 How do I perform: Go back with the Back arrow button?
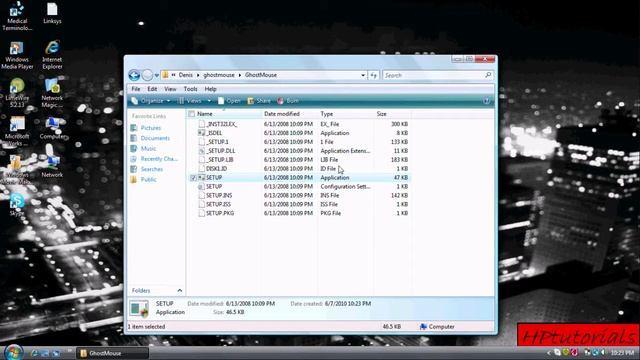[134, 75]
